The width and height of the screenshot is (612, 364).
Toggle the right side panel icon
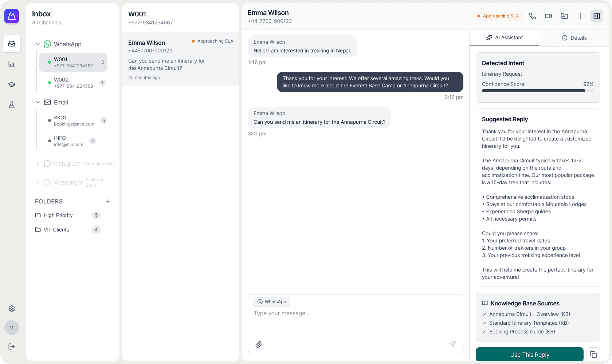[597, 16]
